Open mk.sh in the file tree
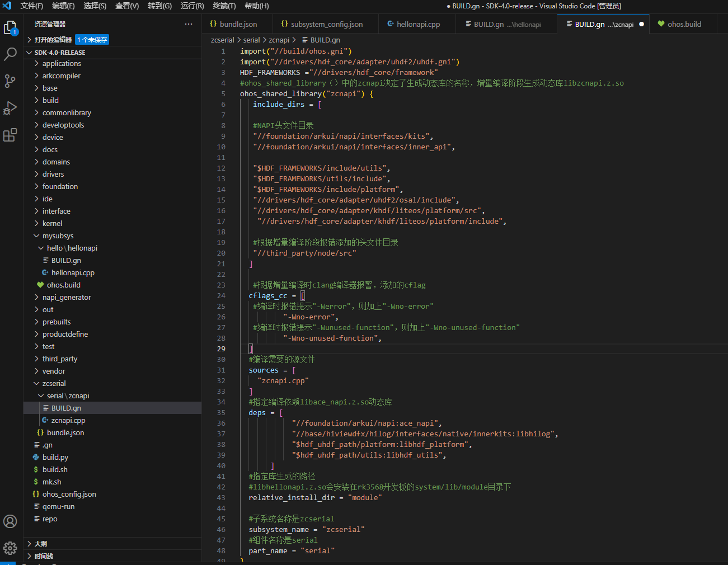Image resolution: width=728 pixels, height=565 pixels. coord(112,482)
